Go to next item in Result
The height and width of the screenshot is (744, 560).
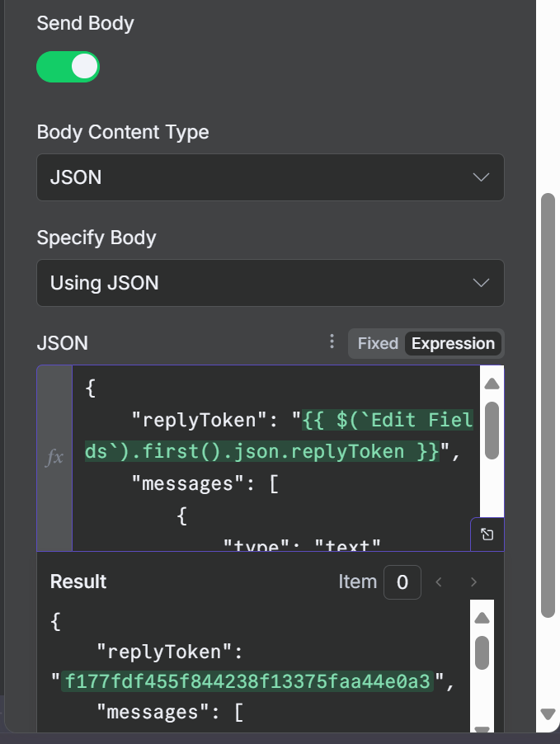[x=473, y=582]
